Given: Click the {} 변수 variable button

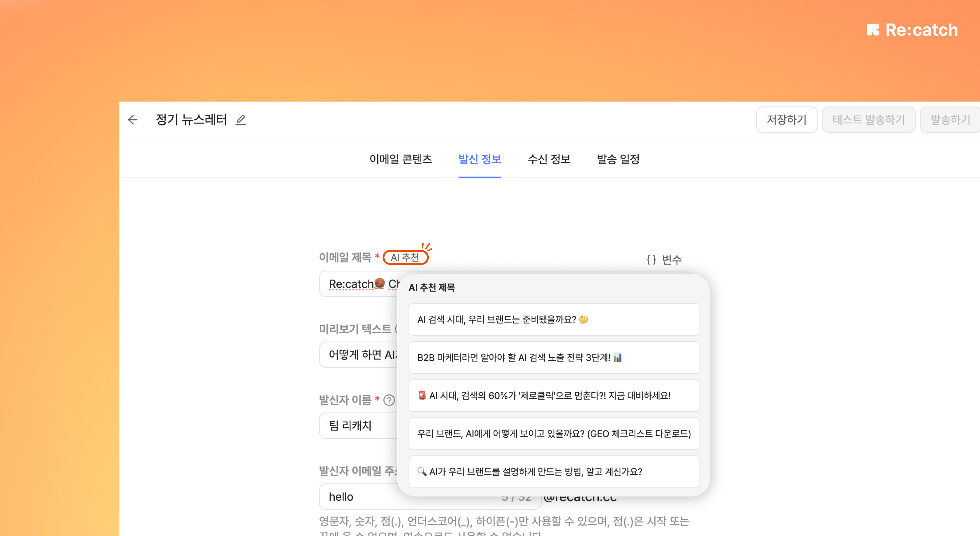Looking at the screenshot, I should [664, 260].
